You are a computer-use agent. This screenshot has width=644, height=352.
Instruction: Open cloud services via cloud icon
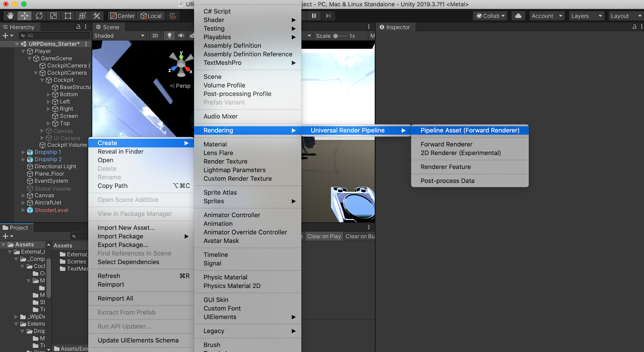(x=518, y=16)
